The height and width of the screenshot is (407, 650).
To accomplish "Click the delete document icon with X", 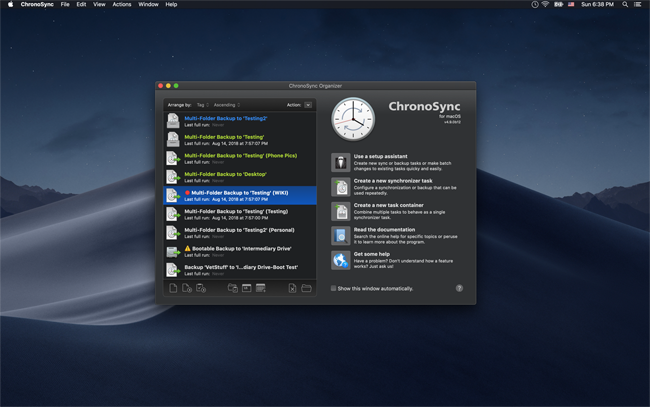I will (292, 288).
